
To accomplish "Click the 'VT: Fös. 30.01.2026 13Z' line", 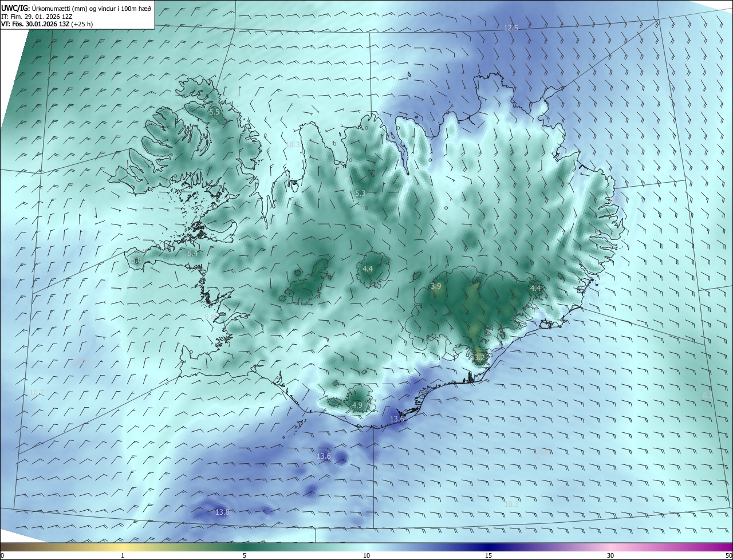I will 47,24.
